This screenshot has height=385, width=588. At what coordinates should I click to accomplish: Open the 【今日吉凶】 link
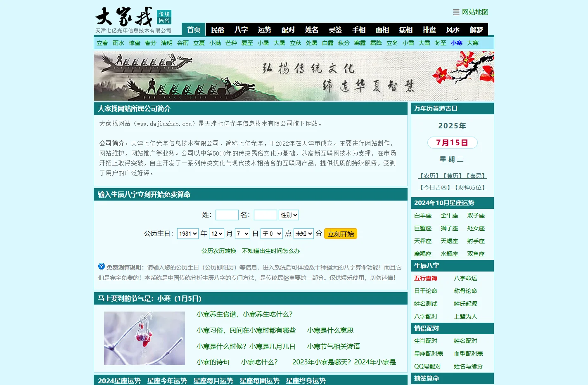click(x=435, y=187)
